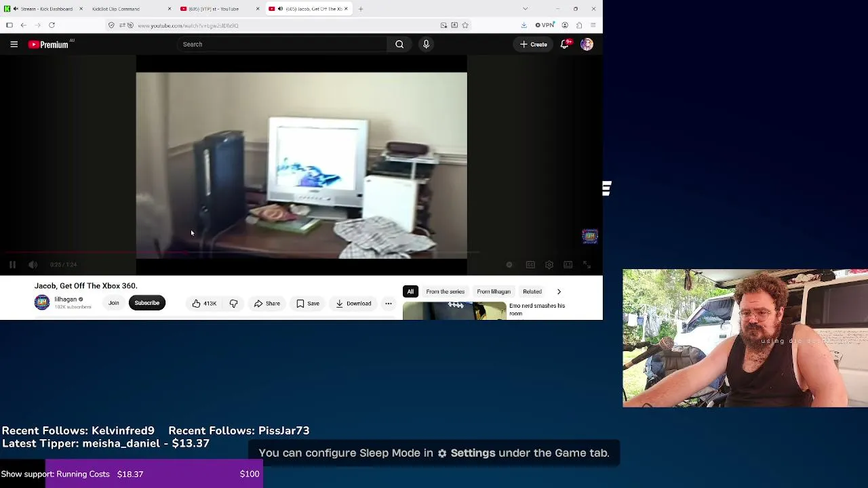Image resolution: width=868 pixels, height=488 pixels.
Task: Open the lilhagan channel name link
Action: click(65, 299)
